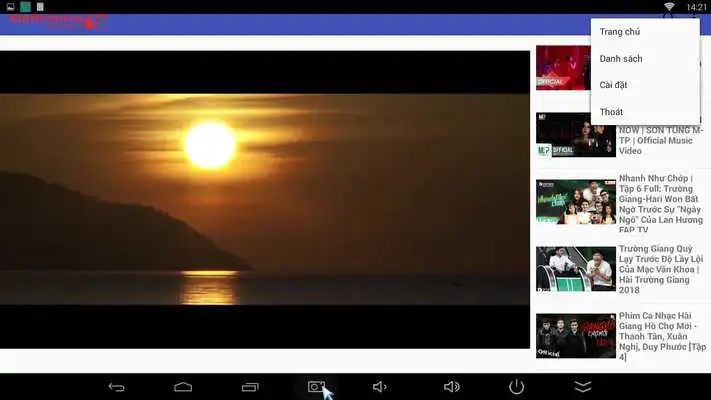Open the recent apps overview icon

(250, 387)
